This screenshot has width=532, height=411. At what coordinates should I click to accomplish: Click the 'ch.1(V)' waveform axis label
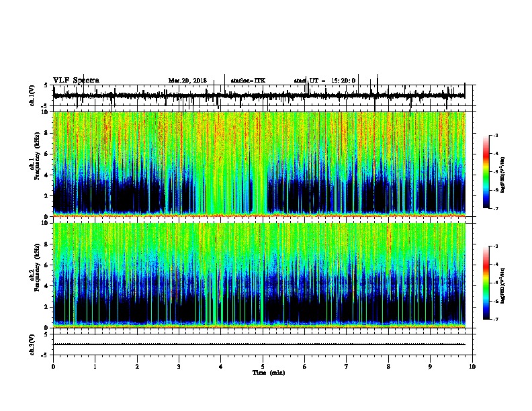[x=32, y=95]
